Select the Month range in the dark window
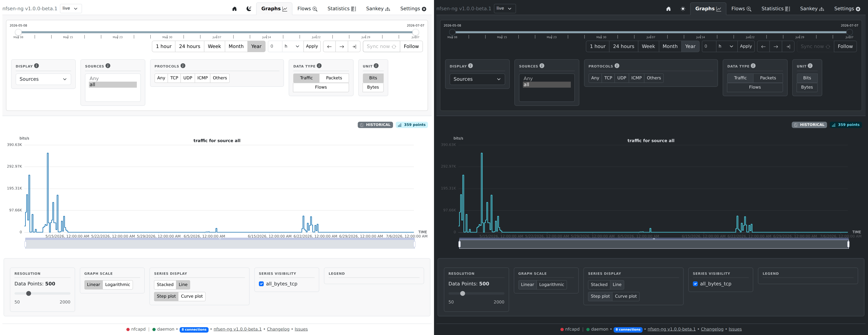The height and width of the screenshot is (335, 868). point(670,46)
